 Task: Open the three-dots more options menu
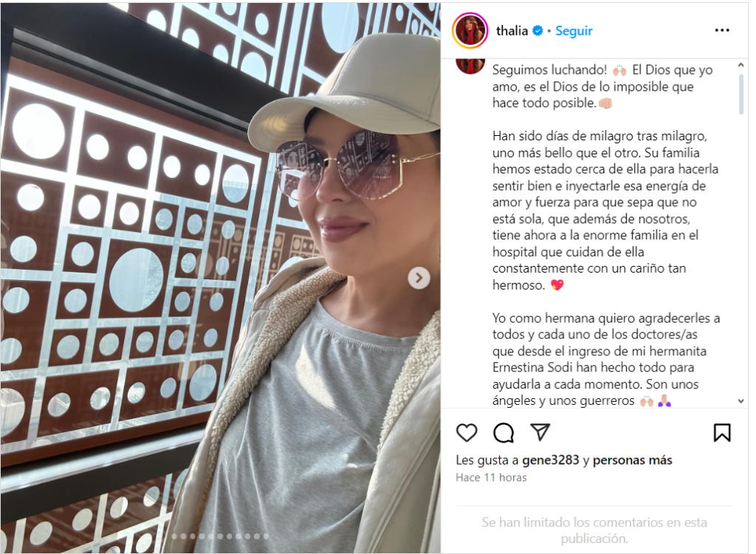[722, 30]
